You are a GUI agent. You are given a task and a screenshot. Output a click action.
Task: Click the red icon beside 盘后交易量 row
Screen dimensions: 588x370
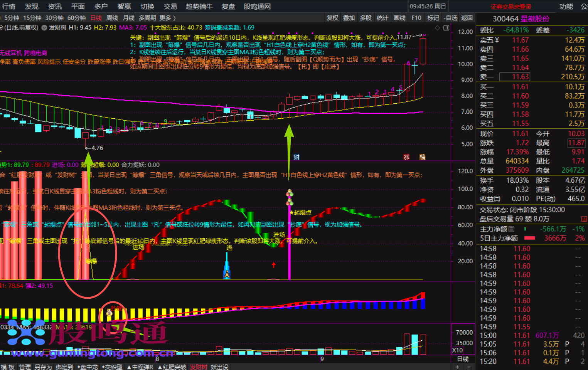(x=584, y=219)
